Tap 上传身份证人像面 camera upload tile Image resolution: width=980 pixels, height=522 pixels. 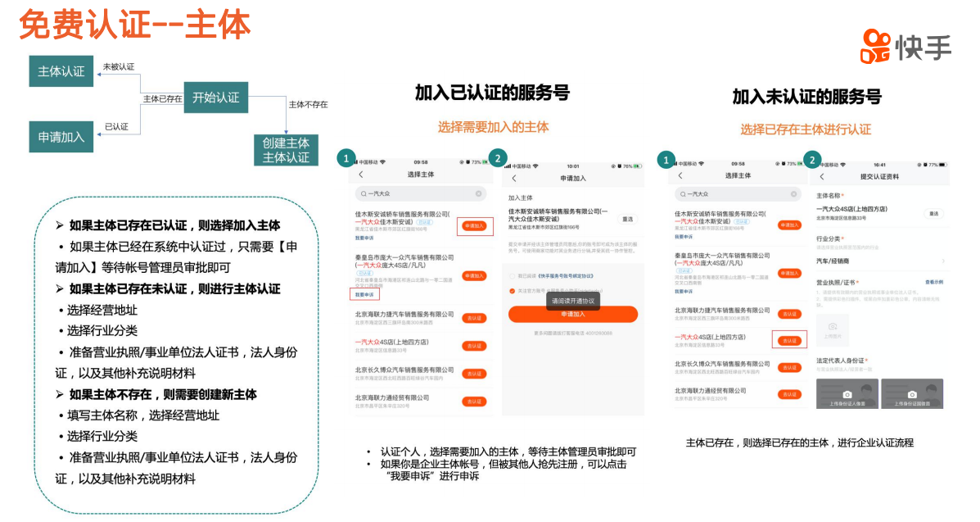coord(847,393)
